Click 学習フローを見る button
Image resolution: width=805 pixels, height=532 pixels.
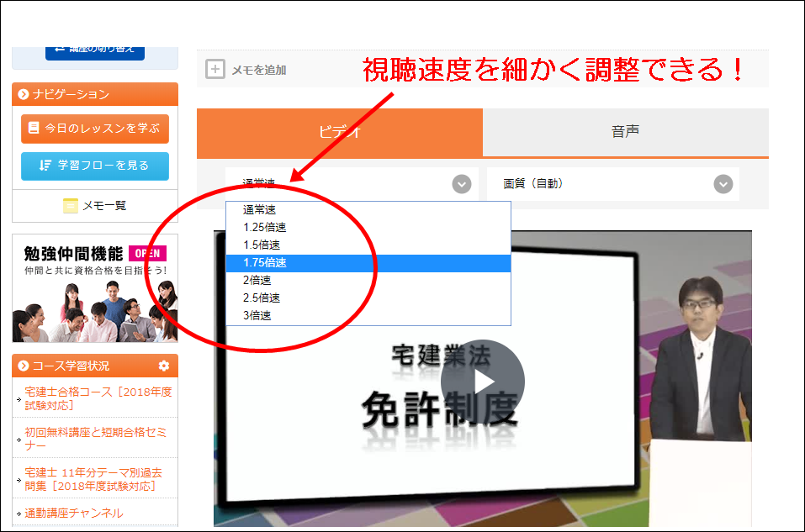95,166
